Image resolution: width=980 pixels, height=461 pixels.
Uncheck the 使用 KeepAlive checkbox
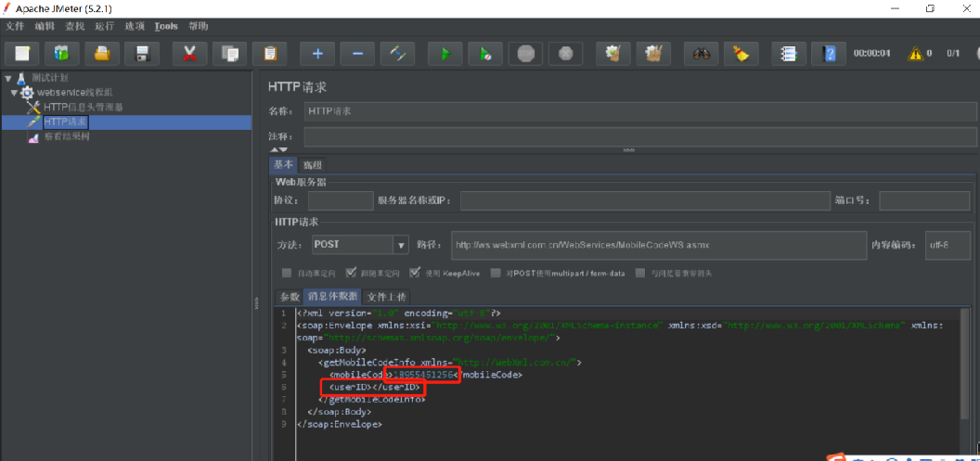(415, 273)
